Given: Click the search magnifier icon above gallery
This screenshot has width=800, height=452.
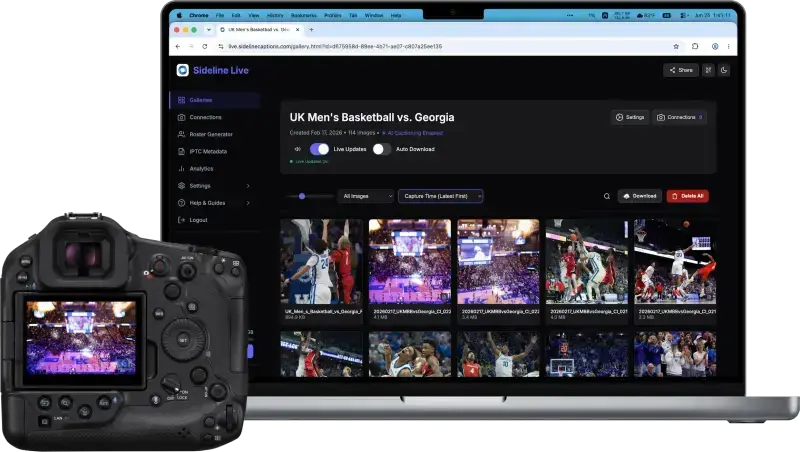Looking at the screenshot, I should 607,196.
